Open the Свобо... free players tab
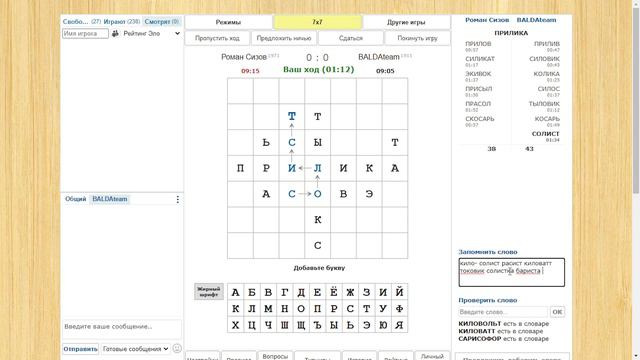 tap(82, 22)
